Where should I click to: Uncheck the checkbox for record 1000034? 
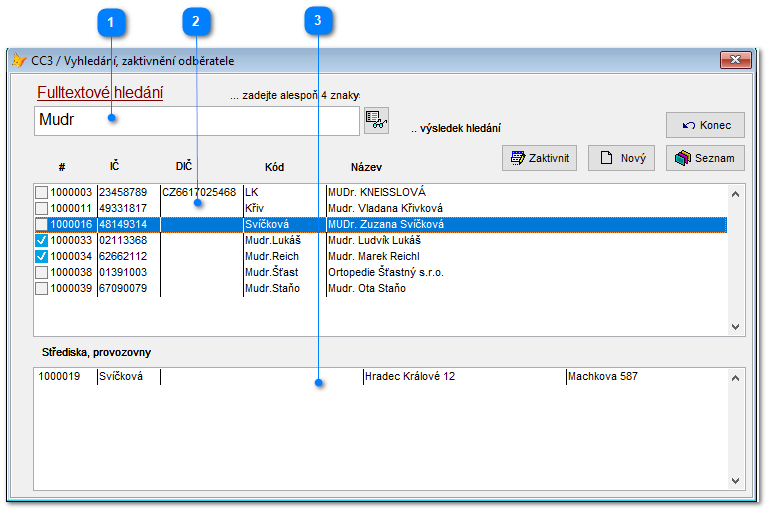click(x=41, y=256)
